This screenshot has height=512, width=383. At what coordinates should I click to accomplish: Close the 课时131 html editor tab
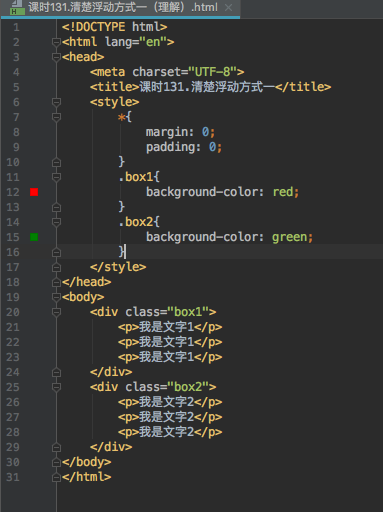tap(229, 7)
